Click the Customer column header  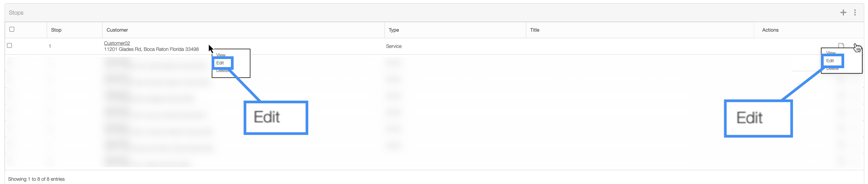117,30
